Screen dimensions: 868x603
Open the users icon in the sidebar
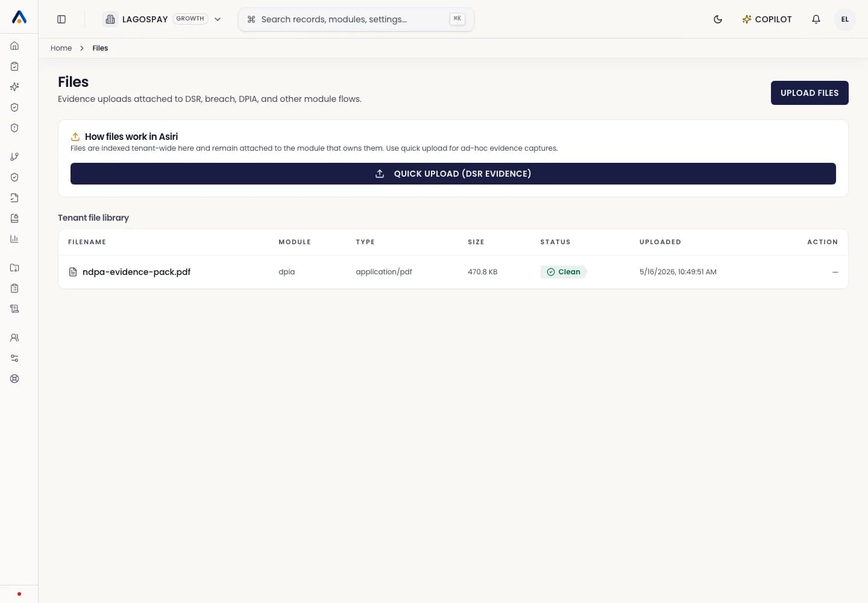point(14,338)
